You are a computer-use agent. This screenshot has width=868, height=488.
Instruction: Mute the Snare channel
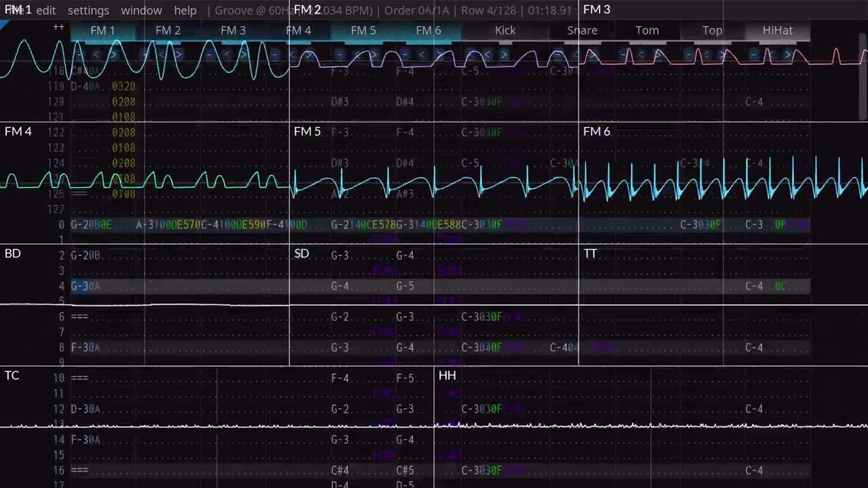click(582, 30)
